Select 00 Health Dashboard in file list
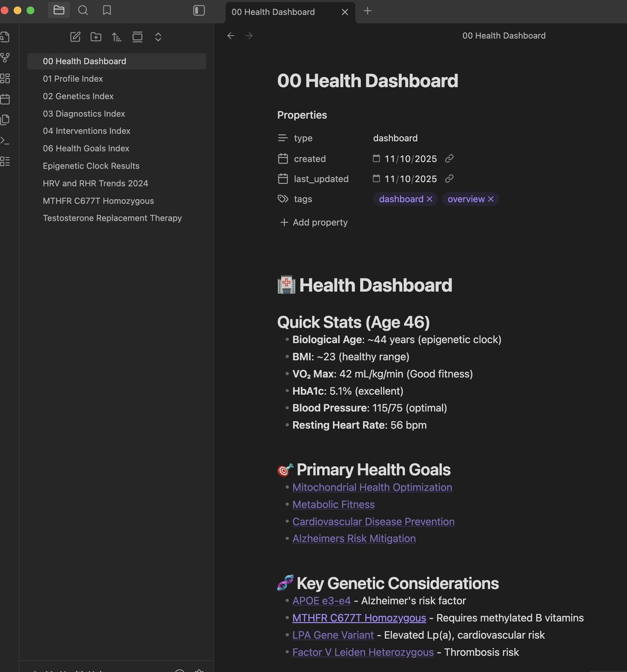The image size is (627, 672). point(117,61)
